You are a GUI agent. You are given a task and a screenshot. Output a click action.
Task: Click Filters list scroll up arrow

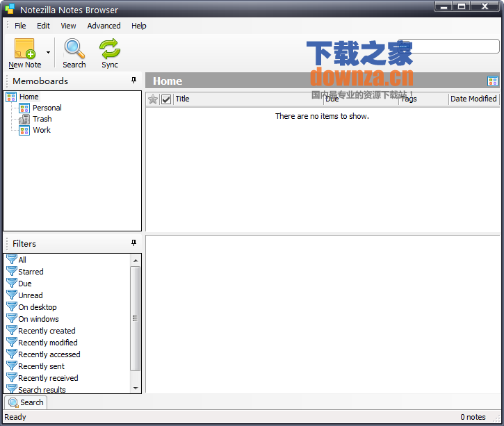pos(136,260)
